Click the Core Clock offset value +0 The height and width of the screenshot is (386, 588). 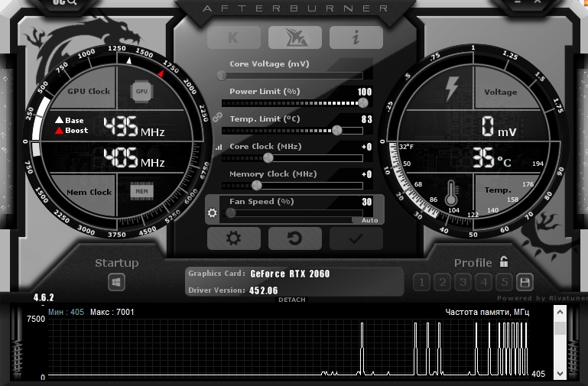pos(367,147)
